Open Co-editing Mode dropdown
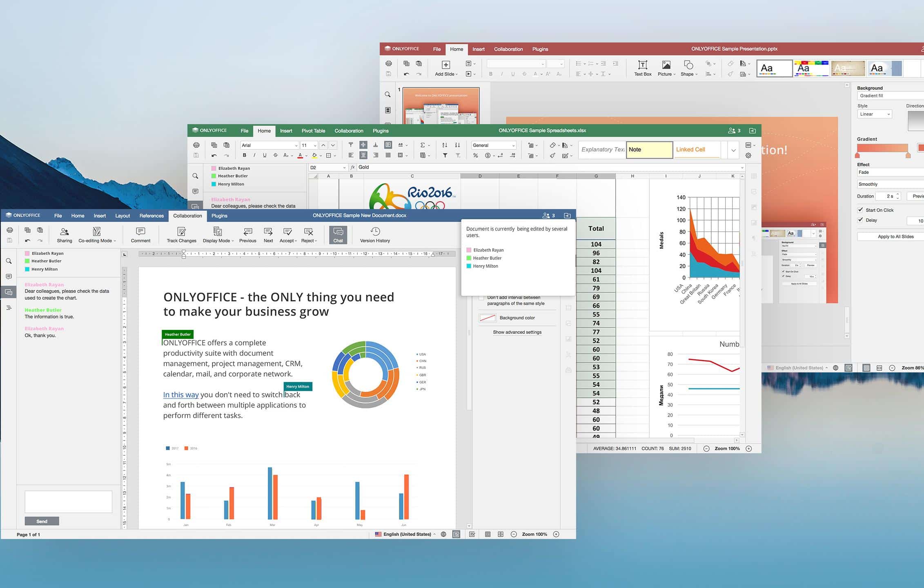 point(97,235)
